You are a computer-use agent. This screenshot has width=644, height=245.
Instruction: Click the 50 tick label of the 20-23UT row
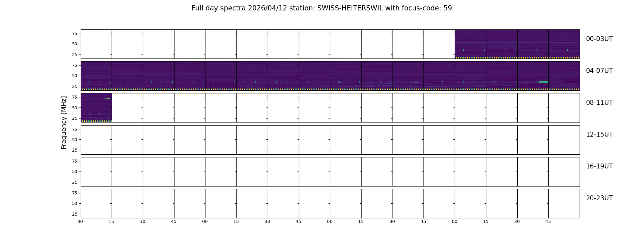(x=75, y=203)
